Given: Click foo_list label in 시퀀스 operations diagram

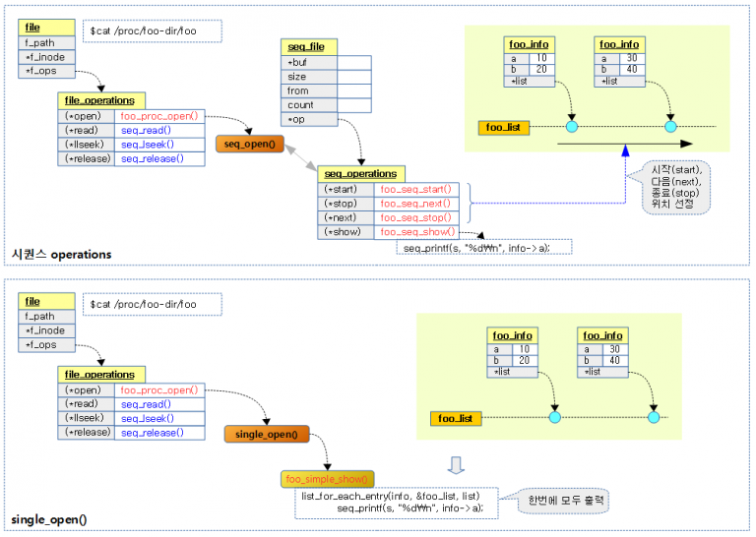Looking at the screenshot, I should 504,128.
